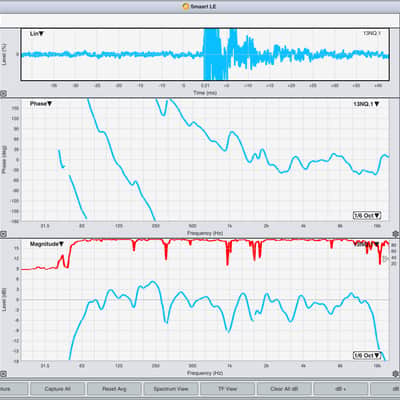Open the 1/6 Oct smoothing dropdown in Magnitude plot

point(367,355)
